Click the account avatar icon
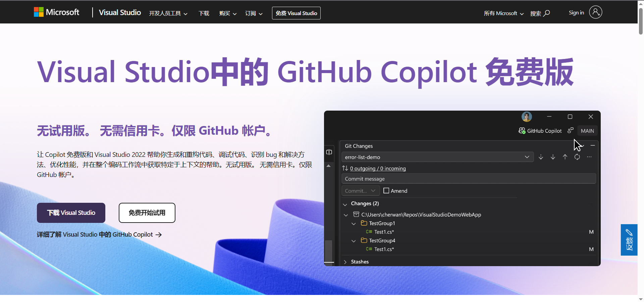 click(595, 12)
